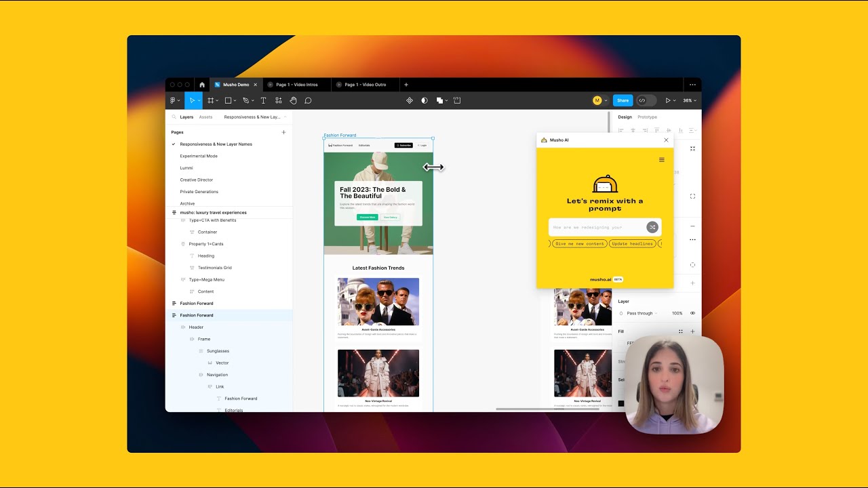Open the Frame tool dropdown chevron
The image size is (868, 488).
(218, 101)
